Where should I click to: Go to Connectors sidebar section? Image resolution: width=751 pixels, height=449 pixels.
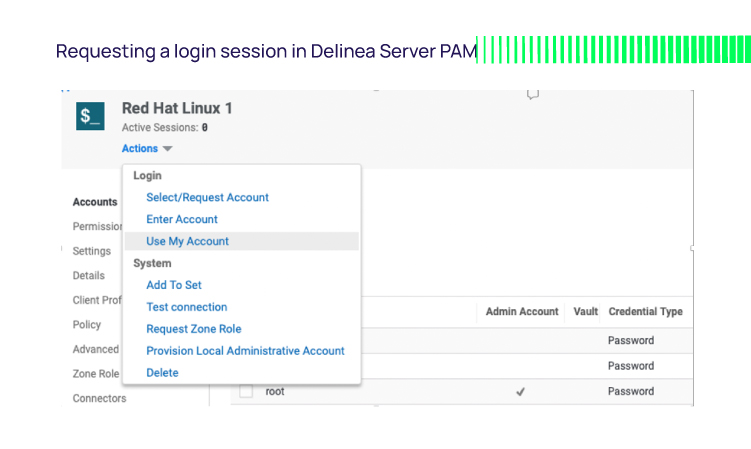click(x=100, y=399)
